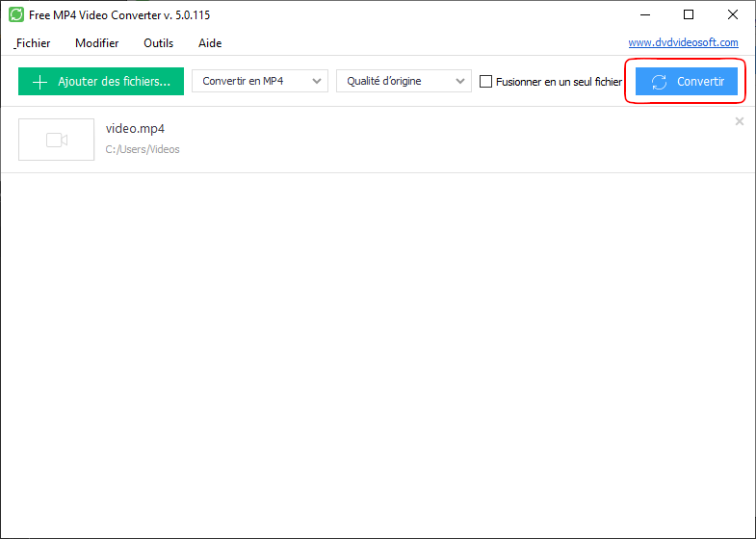
Task: Maximize the Free MP4 Video Converter window
Action: [x=689, y=15]
